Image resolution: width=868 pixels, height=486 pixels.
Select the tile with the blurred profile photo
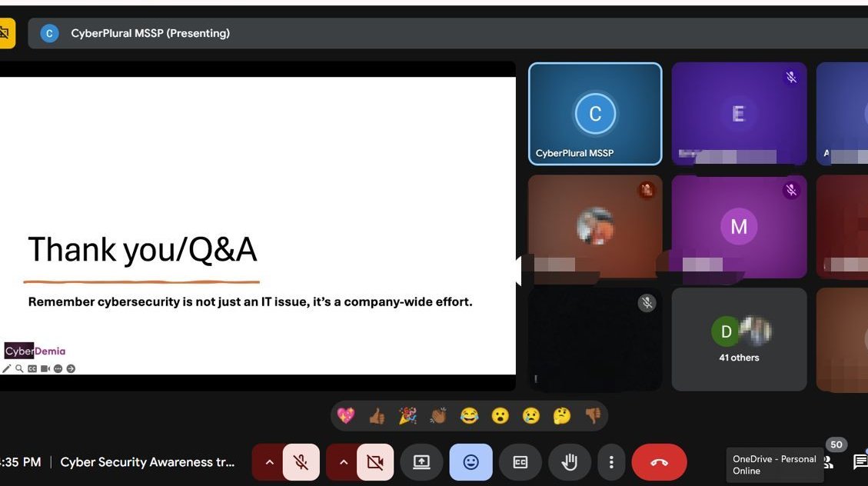pos(595,227)
